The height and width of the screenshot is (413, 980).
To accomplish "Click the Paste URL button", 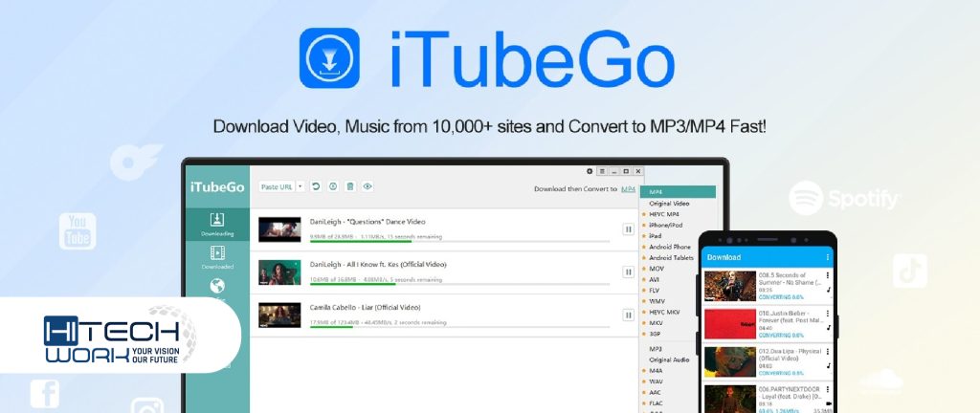I will point(277,186).
